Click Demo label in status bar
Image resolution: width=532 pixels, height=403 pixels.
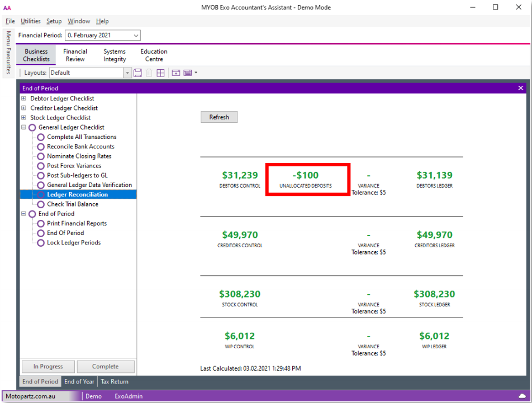pyautogui.click(x=94, y=396)
